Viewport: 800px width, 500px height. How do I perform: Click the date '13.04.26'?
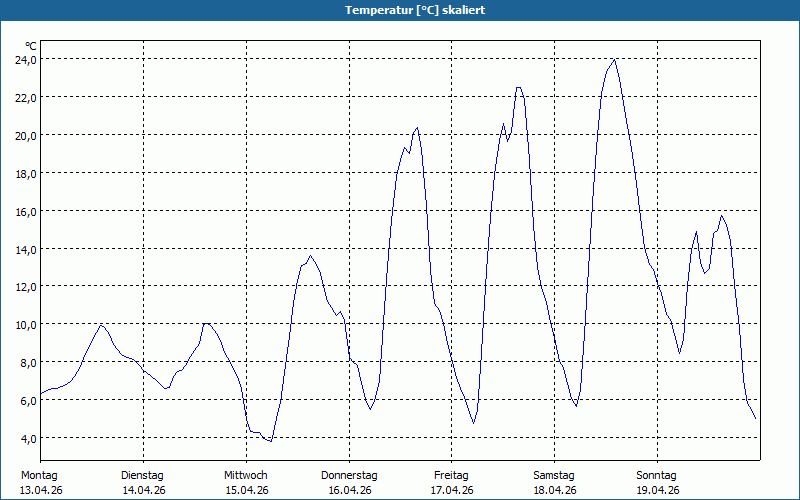[41, 490]
